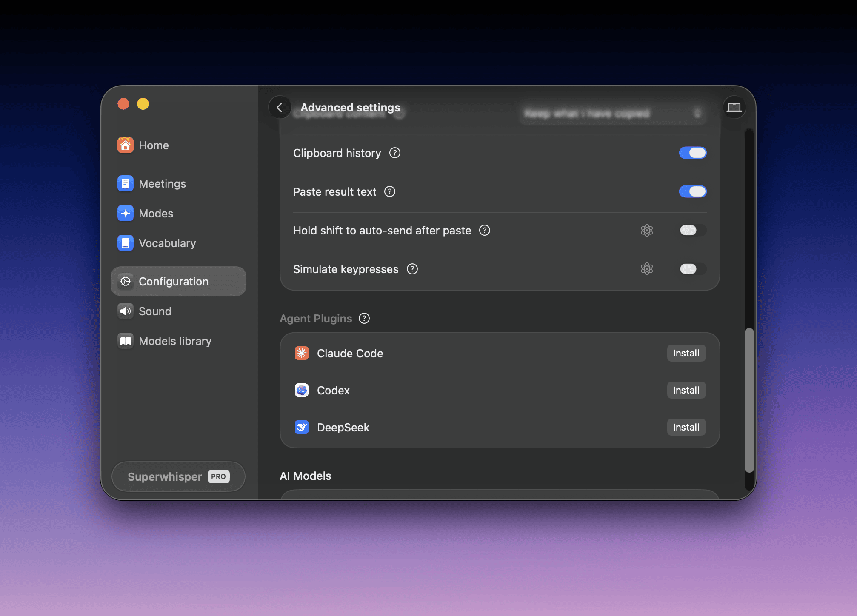857x616 pixels.
Task: Click the Codex label
Action: tap(333, 391)
